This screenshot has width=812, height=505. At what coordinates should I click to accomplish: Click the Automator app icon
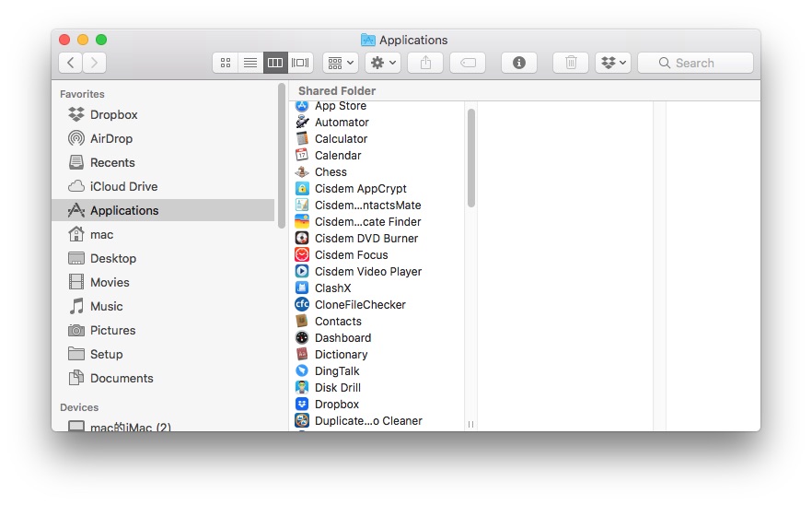click(x=302, y=122)
